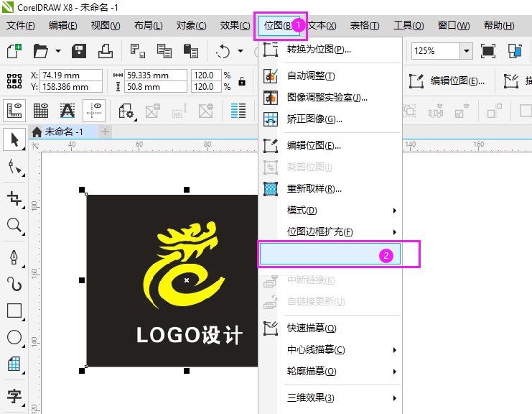Choose 自动调整(T) menu entry
Screen dimensions: 532x414
point(330,75)
